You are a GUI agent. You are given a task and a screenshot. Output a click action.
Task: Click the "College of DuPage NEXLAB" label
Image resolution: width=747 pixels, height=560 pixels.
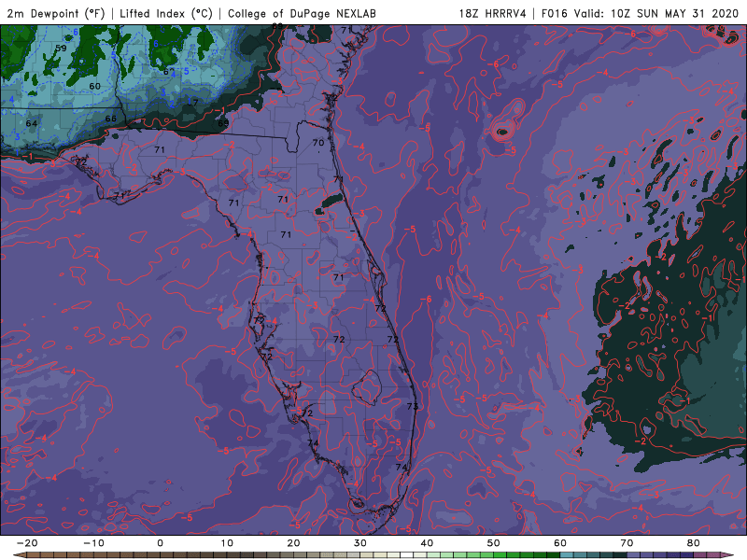click(x=302, y=13)
